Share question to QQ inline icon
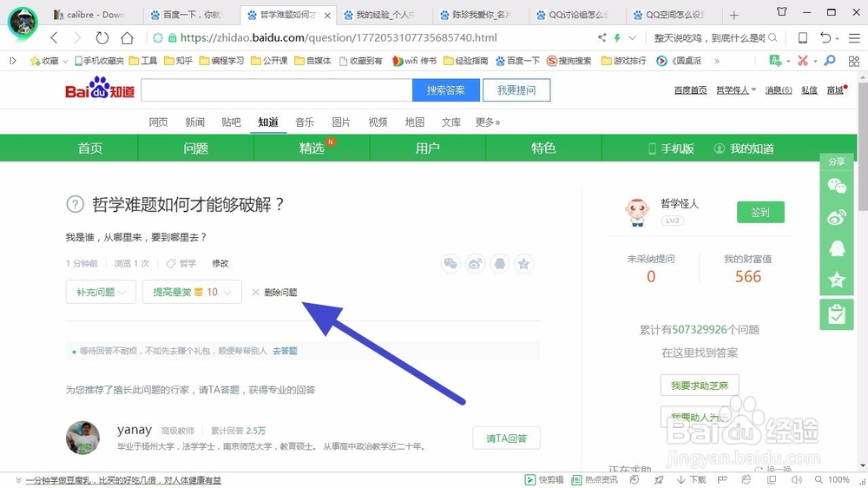 pos(499,264)
